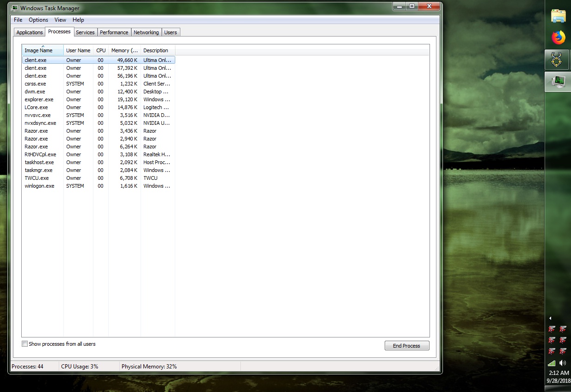Open the File menu

click(x=18, y=20)
